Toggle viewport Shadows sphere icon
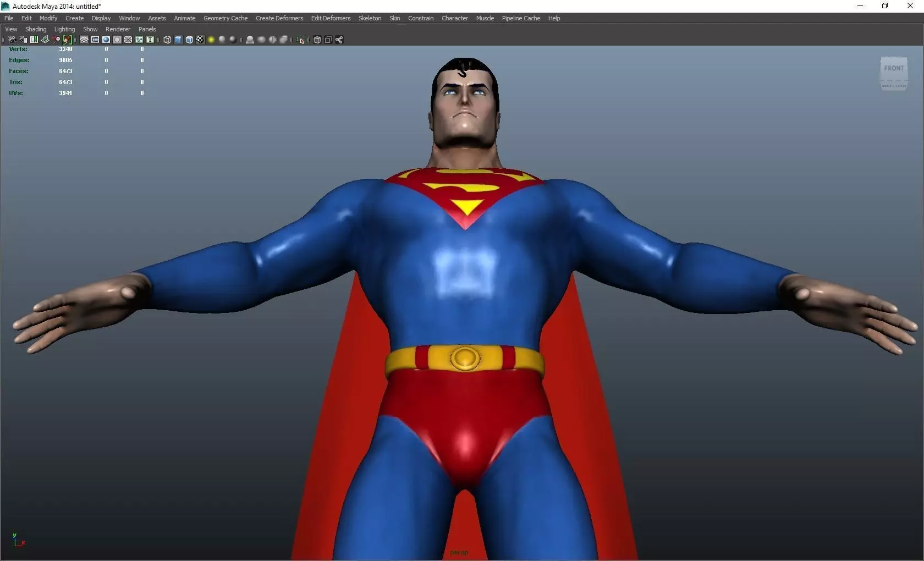 (222, 40)
